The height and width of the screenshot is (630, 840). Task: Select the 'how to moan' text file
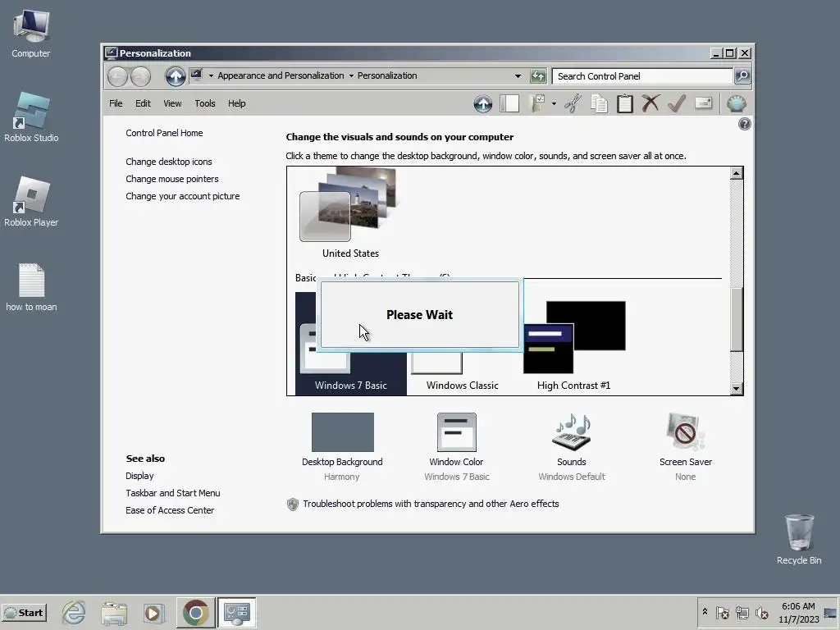pyautogui.click(x=31, y=287)
